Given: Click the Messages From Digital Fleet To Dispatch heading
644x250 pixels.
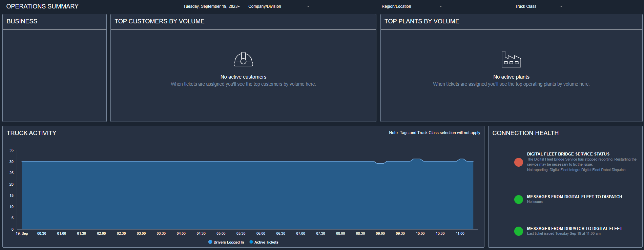Looking at the screenshot, I should [x=574, y=197].
